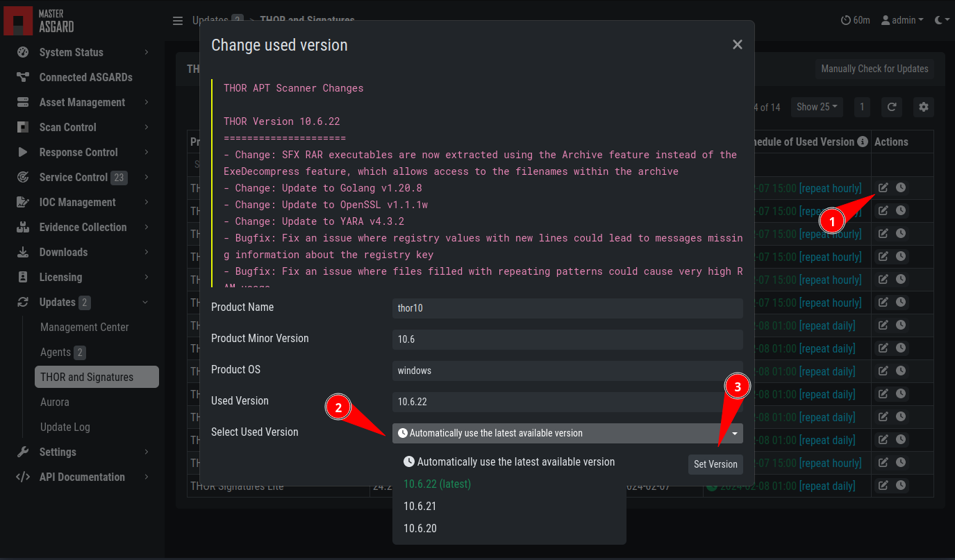
Task: Click repeat daily link in Signatures Lite row
Action: [827, 486]
